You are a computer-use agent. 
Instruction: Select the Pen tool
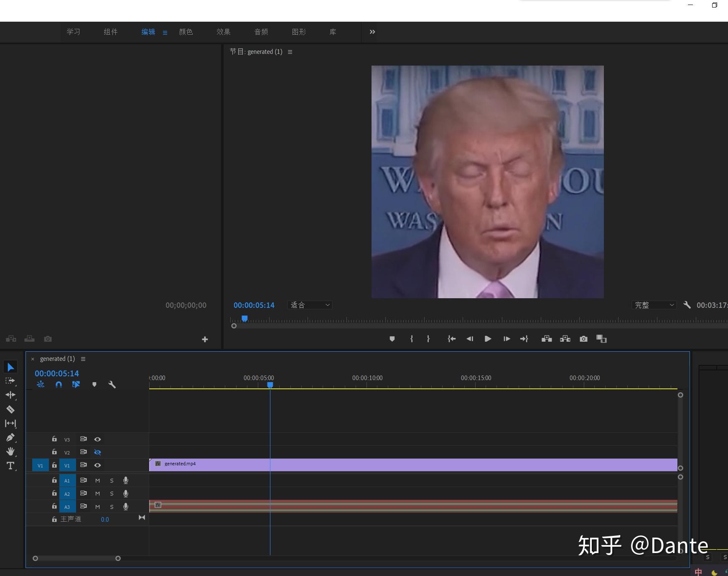coord(10,437)
